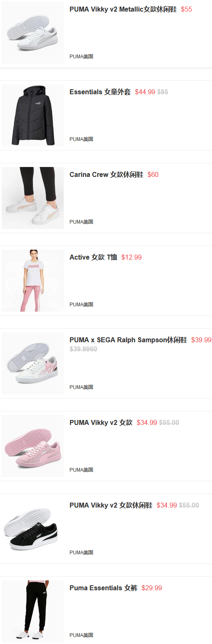View the Carina Crew sneaker photo
Image resolution: width=212 pixels, height=644 pixels.
(x=33, y=198)
